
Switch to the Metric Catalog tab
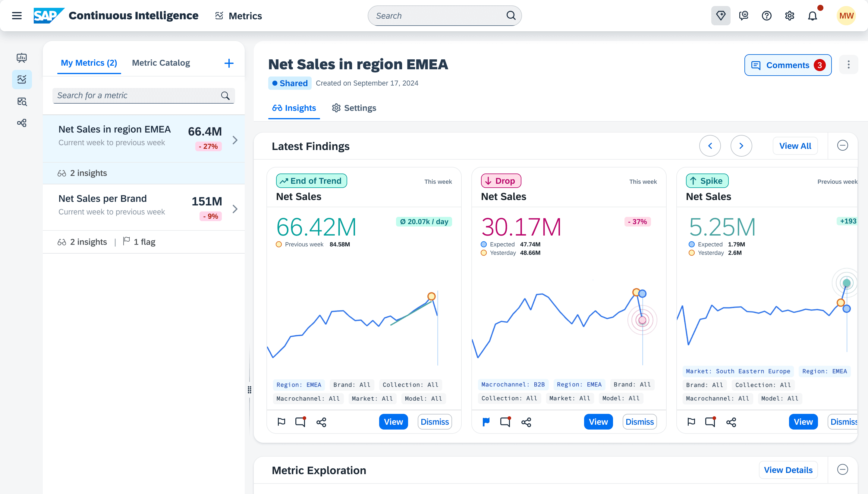tap(161, 63)
